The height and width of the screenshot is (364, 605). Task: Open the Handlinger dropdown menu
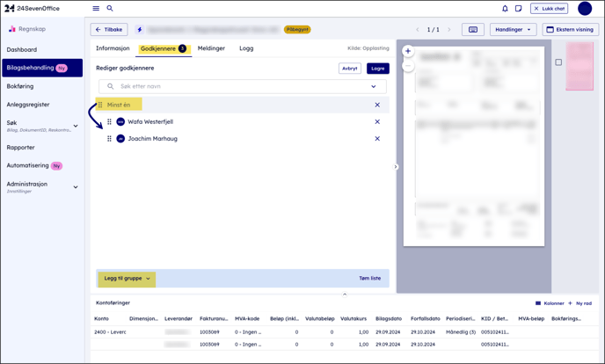(513, 30)
